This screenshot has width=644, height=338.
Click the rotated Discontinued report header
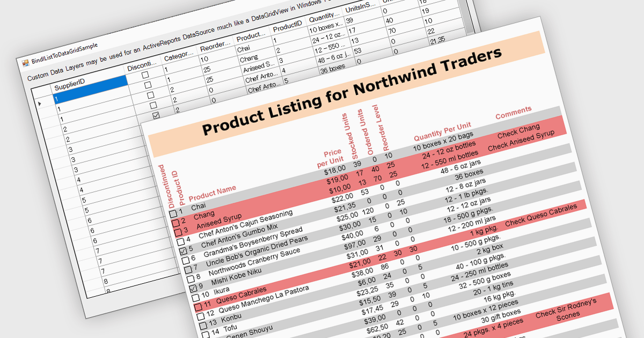tap(167, 186)
